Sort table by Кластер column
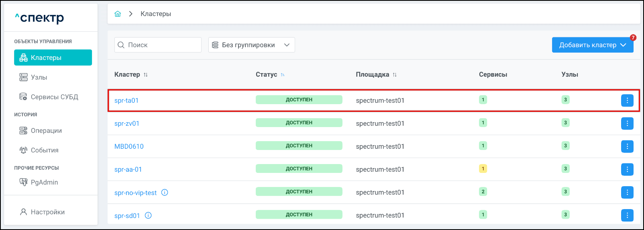This screenshot has width=644, height=230. (x=146, y=75)
